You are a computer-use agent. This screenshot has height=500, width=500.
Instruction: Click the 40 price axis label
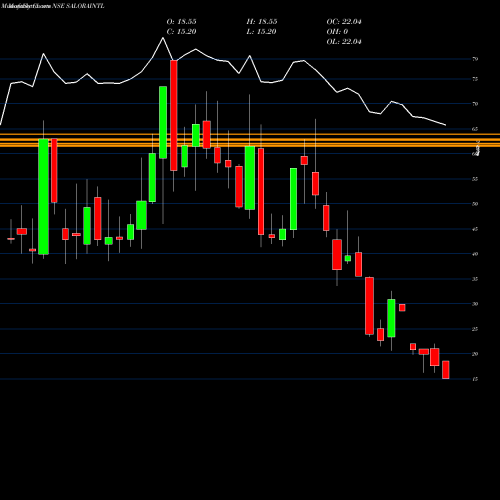[x=475, y=254]
